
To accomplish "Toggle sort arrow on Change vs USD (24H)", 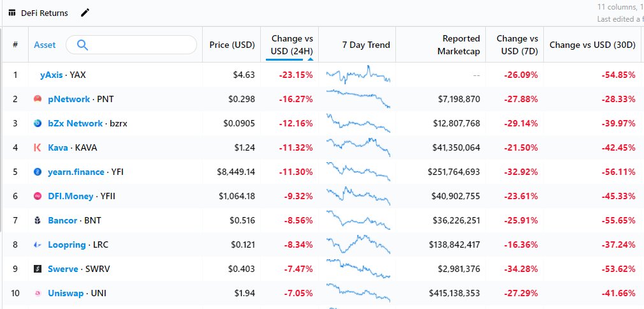I will (311, 59).
